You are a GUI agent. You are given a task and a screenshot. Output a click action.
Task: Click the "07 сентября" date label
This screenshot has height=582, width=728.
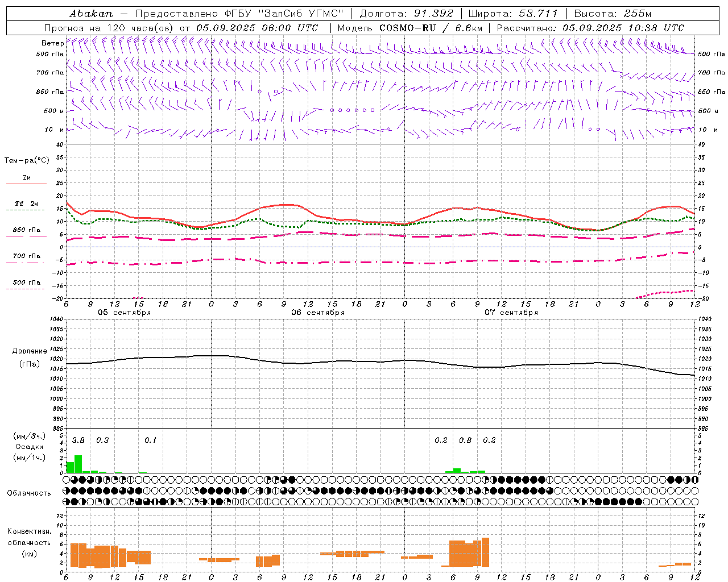point(511,313)
